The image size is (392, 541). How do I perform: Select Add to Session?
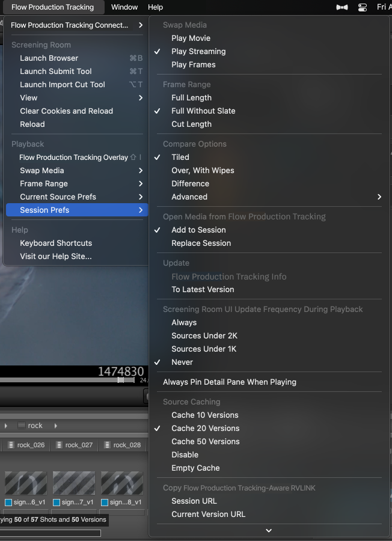(269, 230)
